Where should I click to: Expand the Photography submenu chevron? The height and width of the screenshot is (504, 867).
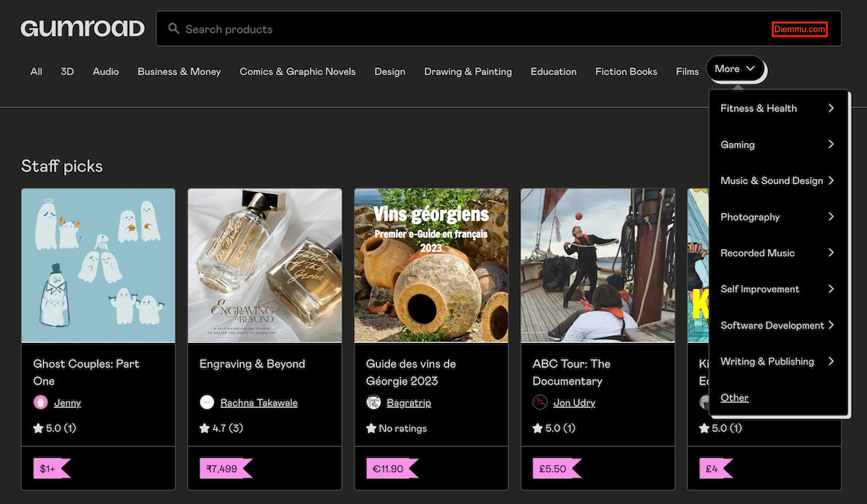(831, 217)
